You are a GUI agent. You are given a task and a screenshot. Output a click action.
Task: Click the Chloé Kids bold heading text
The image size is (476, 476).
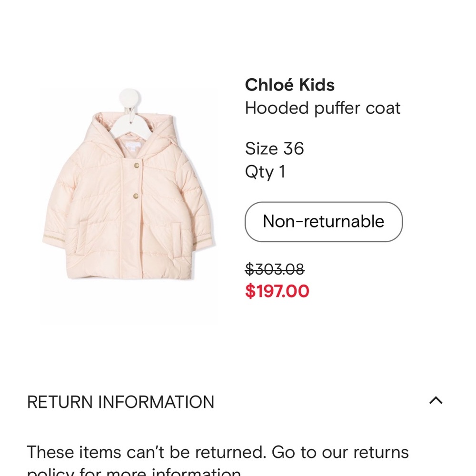click(289, 85)
